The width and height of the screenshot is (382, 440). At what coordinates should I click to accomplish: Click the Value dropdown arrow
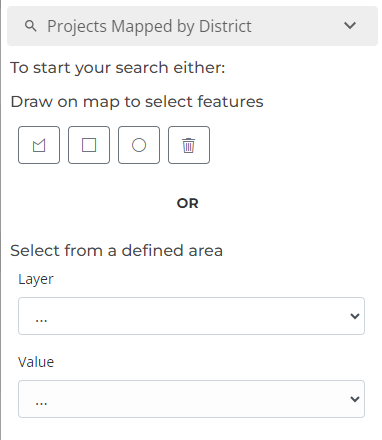click(355, 399)
